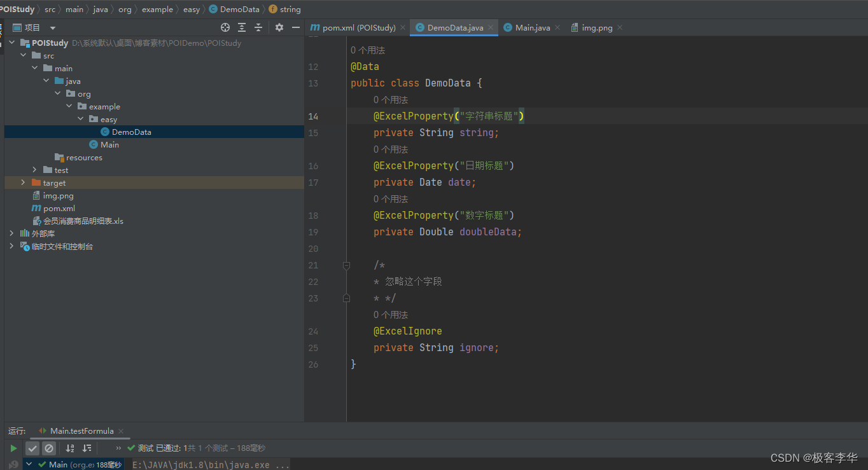The image size is (868, 470).
Task: Click the Main.testFormula run tab
Action: pyautogui.click(x=81, y=431)
